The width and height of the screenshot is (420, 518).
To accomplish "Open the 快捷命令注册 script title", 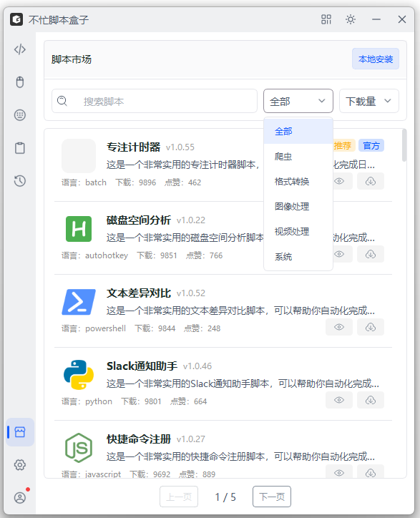I will [139, 439].
